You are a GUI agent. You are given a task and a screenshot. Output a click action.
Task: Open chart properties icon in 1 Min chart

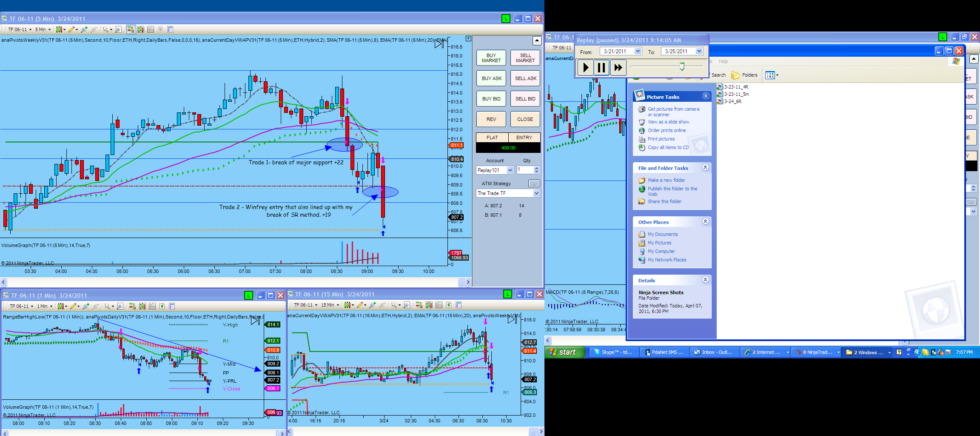tap(172, 306)
